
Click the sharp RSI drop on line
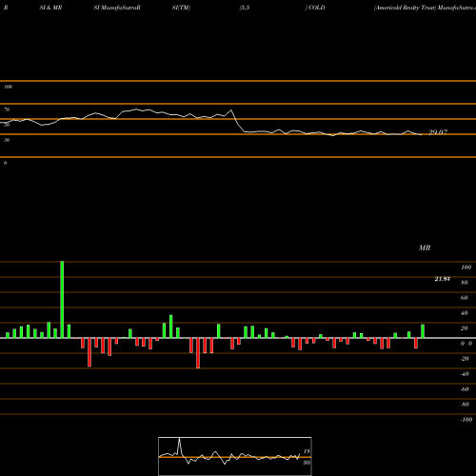[237, 121]
